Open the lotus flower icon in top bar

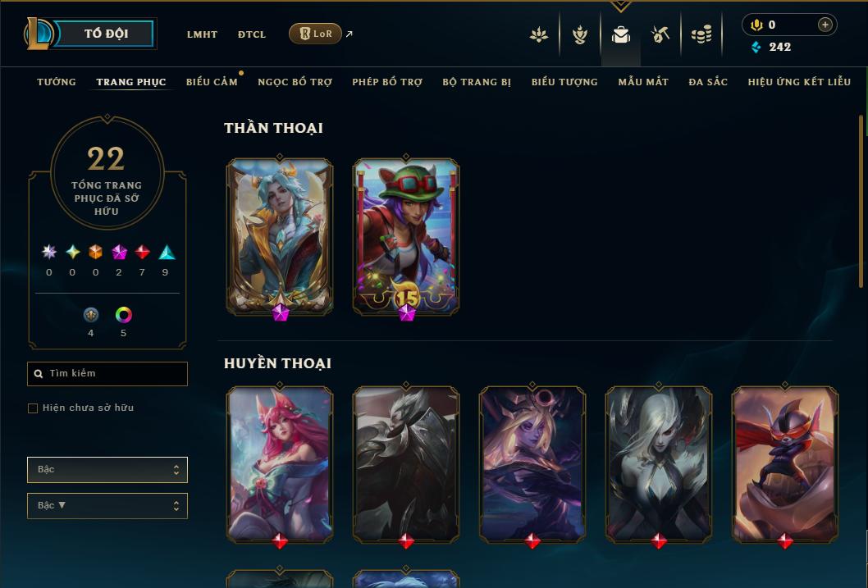pos(539,34)
